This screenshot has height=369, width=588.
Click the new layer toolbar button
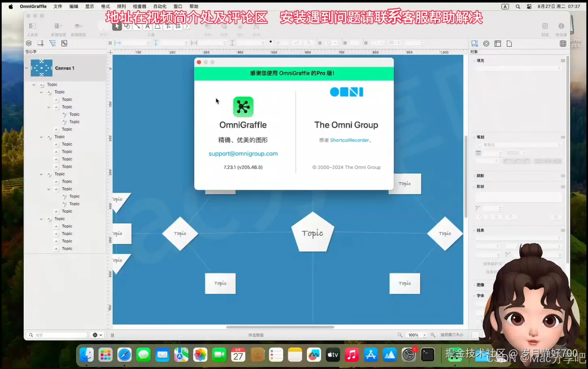pyautogui.click(x=79, y=26)
